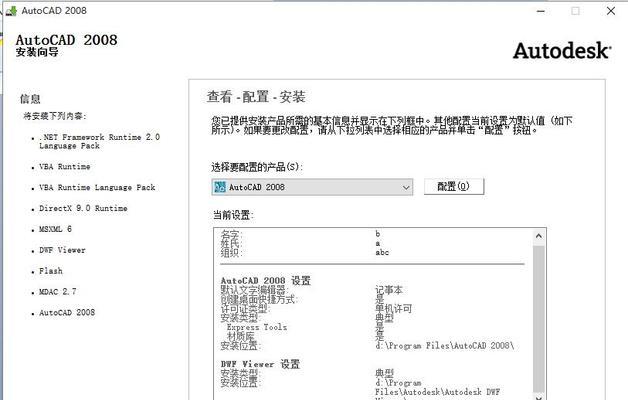Click the organization value 'abc'

pos(382,252)
